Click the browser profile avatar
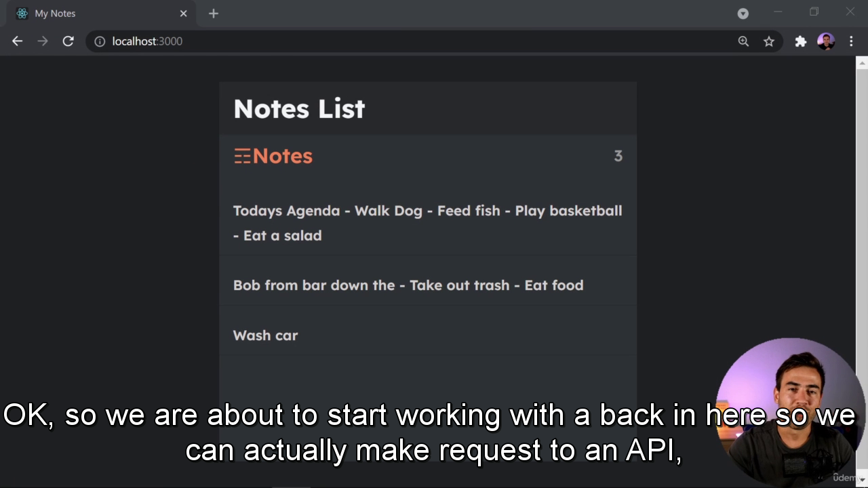The width and height of the screenshot is (868, 488). (x=825, y=41)
